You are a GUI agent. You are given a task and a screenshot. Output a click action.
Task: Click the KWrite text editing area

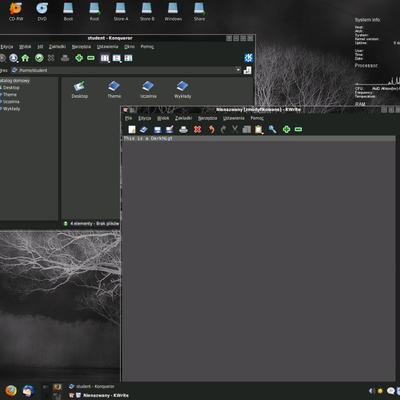click(258, 258)
